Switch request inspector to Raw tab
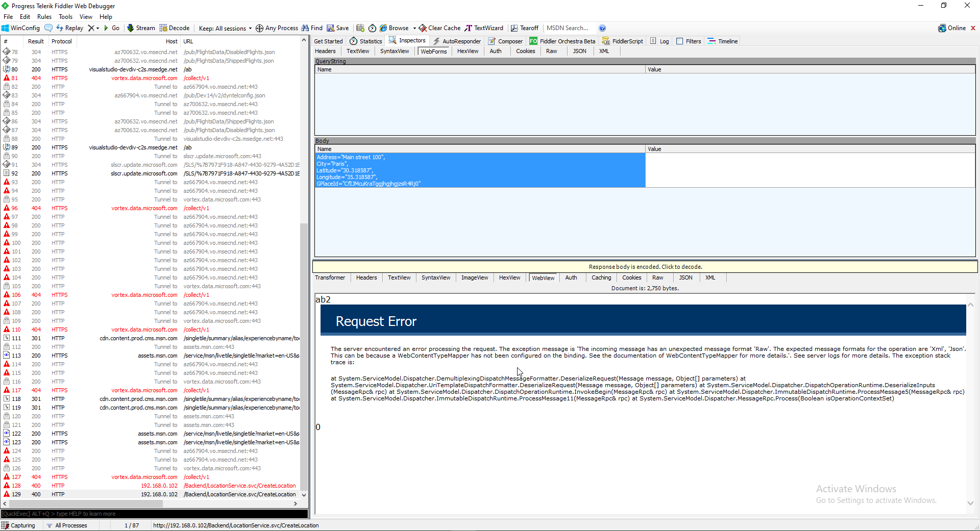 (552, 51)
